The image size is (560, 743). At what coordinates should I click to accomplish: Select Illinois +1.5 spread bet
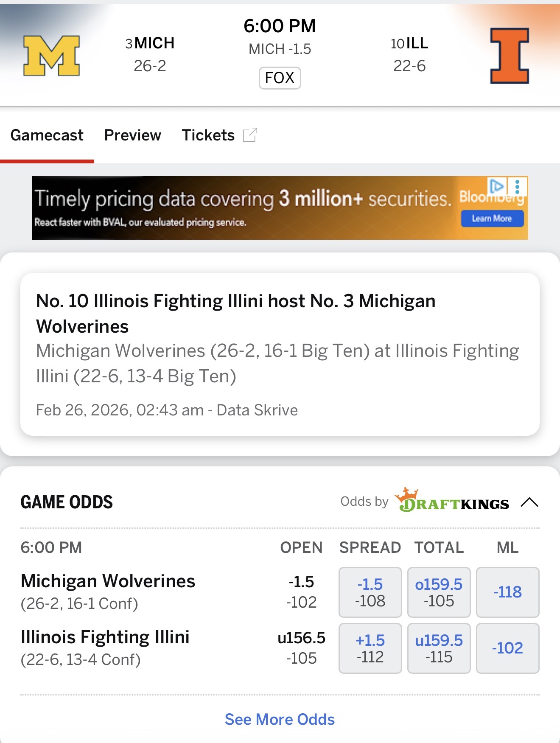point(370,648)
